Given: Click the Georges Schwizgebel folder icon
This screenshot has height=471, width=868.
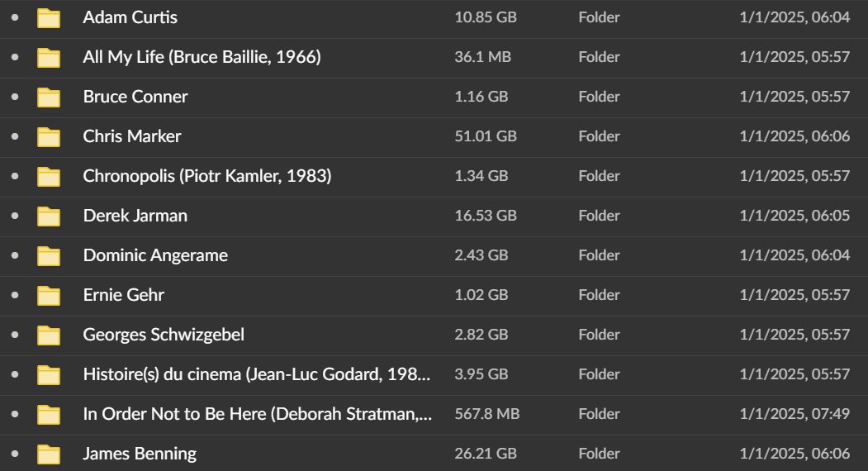Looking at the screenshot, I should pyautogui.click(x=50, y=335).
